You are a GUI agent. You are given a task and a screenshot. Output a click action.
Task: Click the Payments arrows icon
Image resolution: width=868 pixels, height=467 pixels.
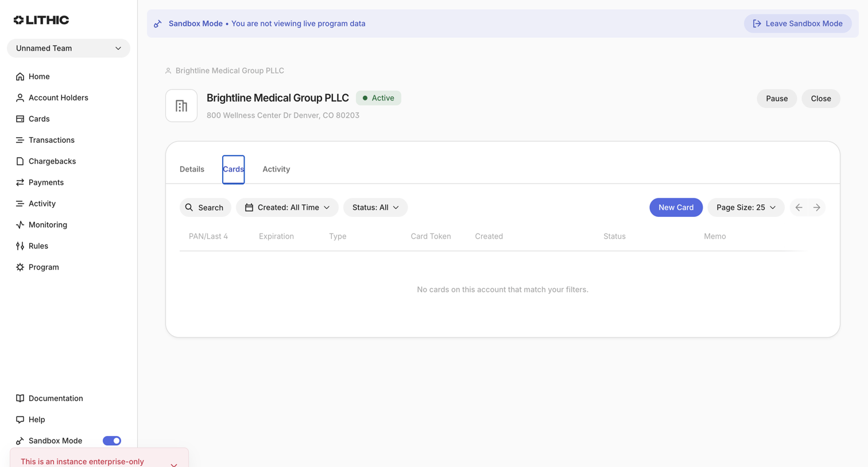coord(20,182)
